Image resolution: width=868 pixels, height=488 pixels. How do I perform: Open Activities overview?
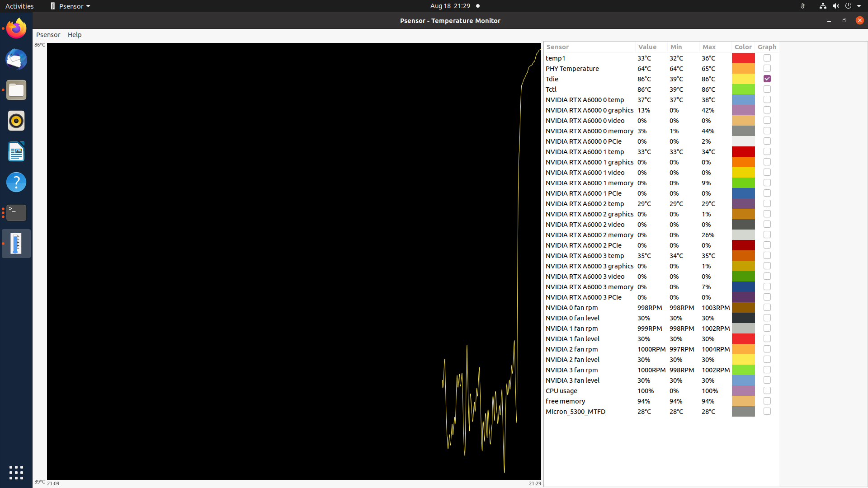(x=19, y=6)
